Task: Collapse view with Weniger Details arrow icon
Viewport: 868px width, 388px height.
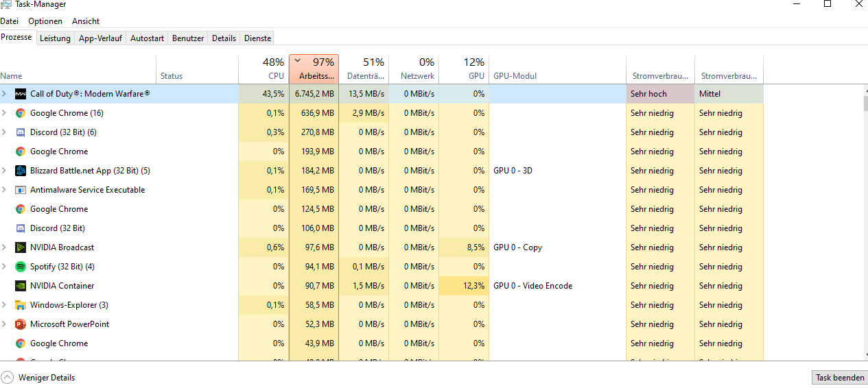Action: 8,378
